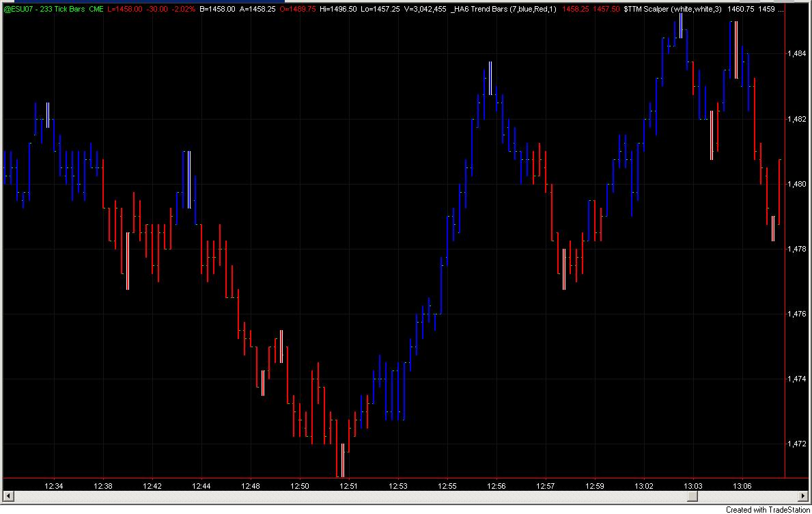
Task: Click the 1,478 price axis label
Action: click(796, 249)
